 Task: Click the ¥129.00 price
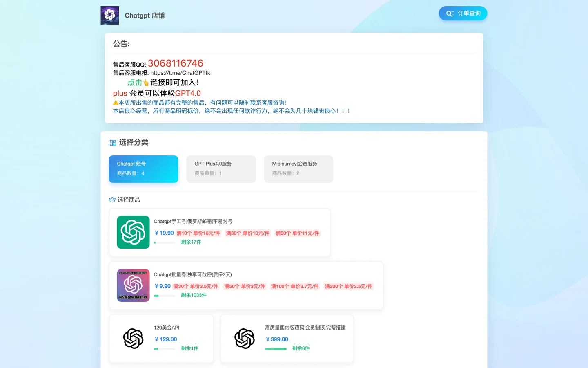click(166, 339)
